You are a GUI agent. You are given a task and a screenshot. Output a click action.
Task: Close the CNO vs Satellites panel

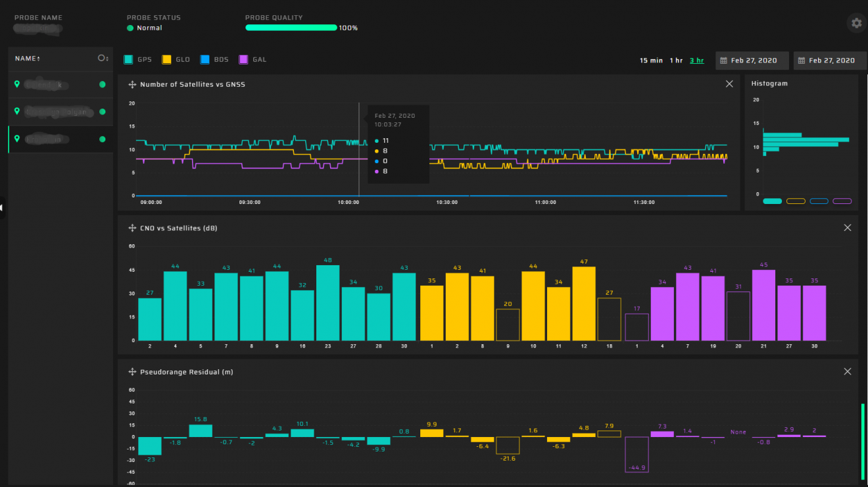point(847,228)
